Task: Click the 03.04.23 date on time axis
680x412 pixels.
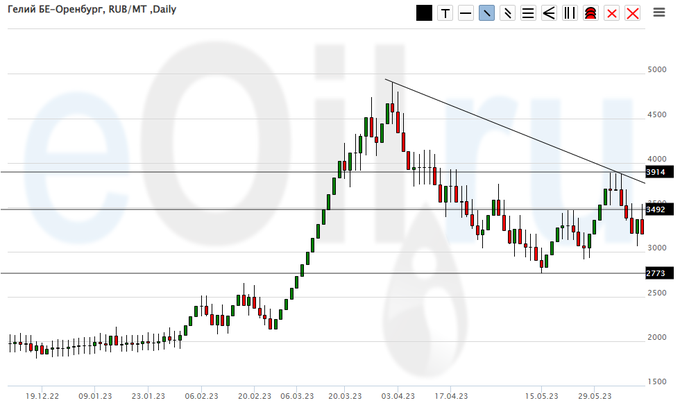Action: [398, 394]
